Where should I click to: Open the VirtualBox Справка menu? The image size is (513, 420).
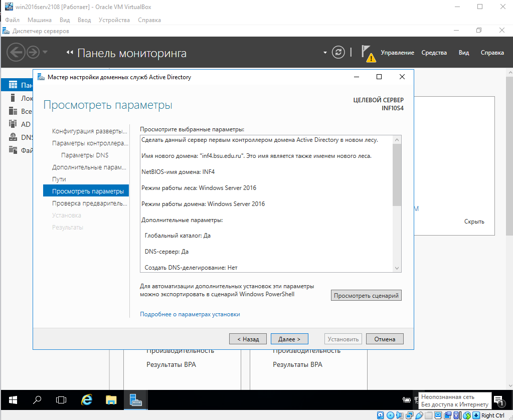149,20
